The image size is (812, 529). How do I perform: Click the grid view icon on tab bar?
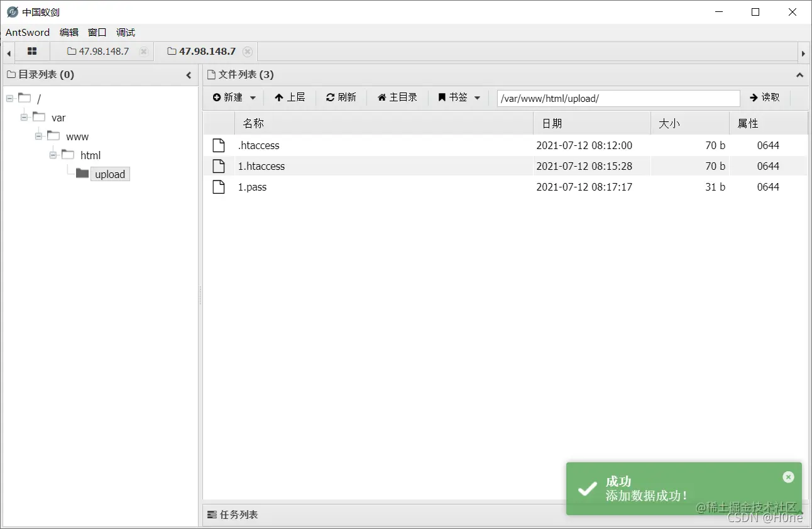32,52
